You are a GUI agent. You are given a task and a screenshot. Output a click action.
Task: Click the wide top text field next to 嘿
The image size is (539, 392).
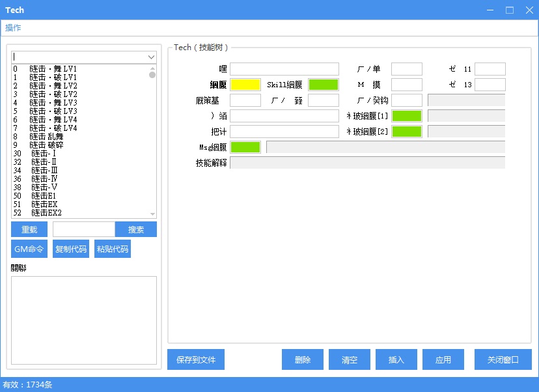click(x=284, y=69)
